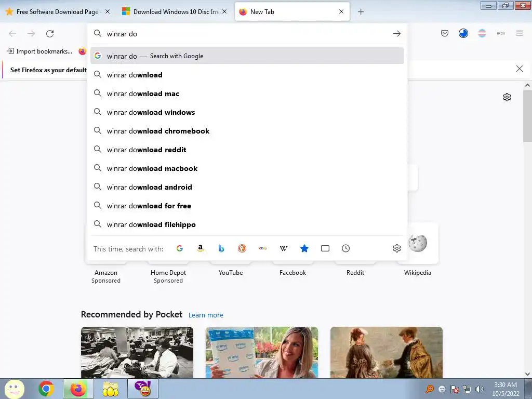This screenshot has width=532, height=399.
Task: Select suggestion 'winrar download windows'
Action: tap(247, 112)
